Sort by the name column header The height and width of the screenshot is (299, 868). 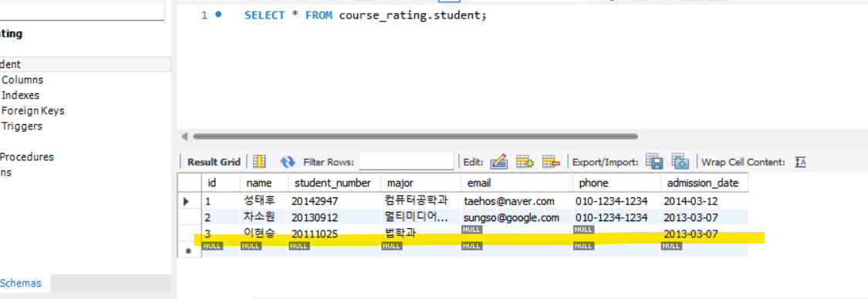point(264,183)
